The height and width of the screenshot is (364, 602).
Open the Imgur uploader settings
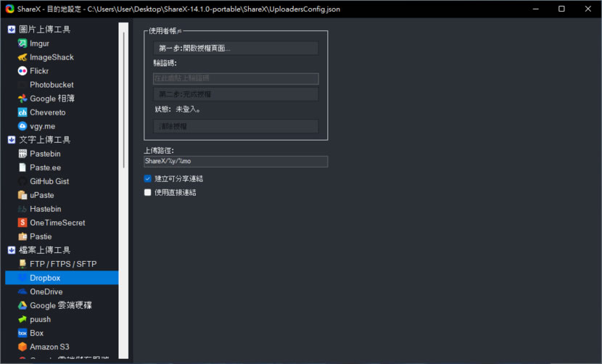pyautogui.click(x=39, y=44)
